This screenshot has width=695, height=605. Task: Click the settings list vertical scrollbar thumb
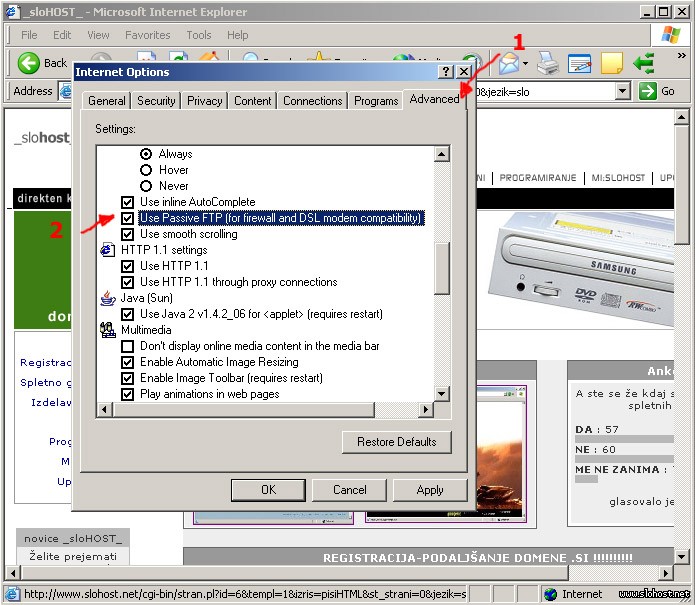pyautogui.click(x=441, y=268)
